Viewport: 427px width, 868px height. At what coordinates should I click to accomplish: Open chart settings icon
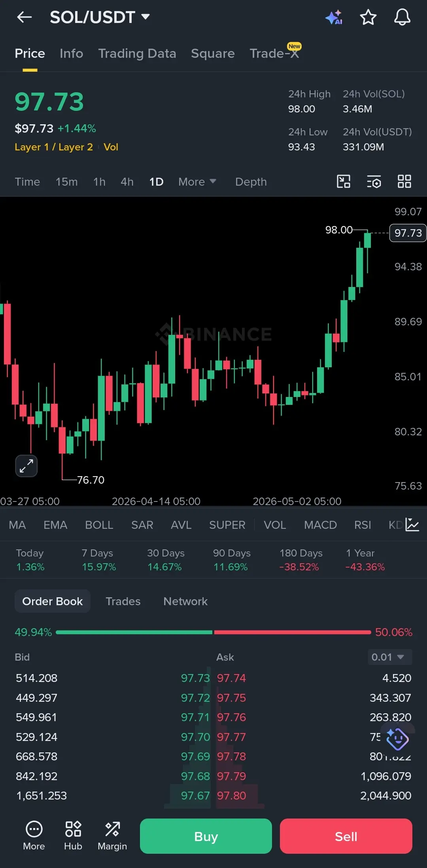tap(374, 182)
